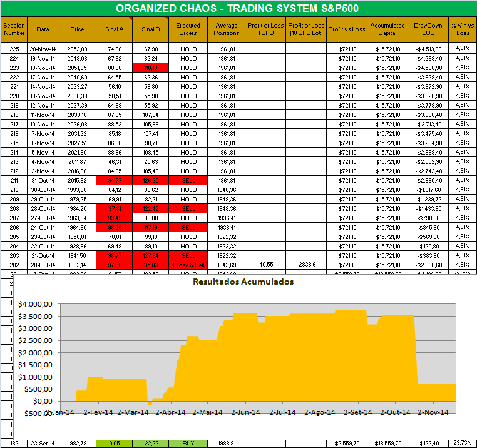Select the Sinal A cell 98,77
Image resolution: width=477 pixels, height=448 pixels.
115,255
